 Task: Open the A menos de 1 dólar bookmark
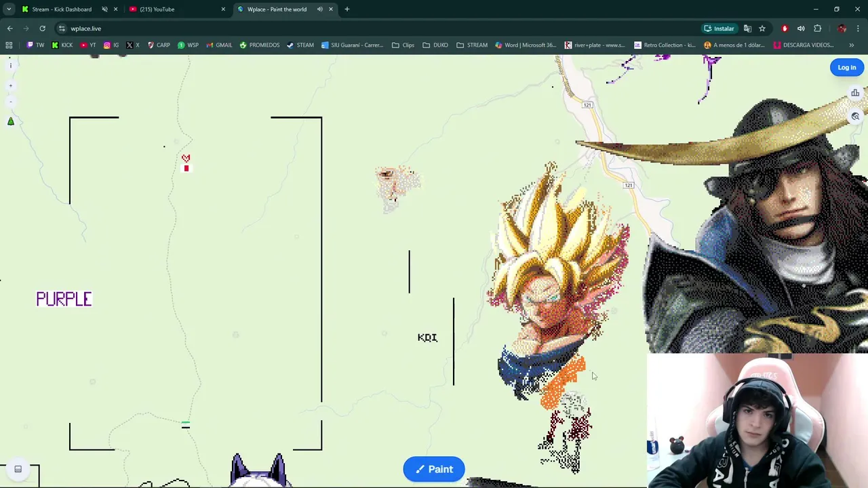click(734, 45)
